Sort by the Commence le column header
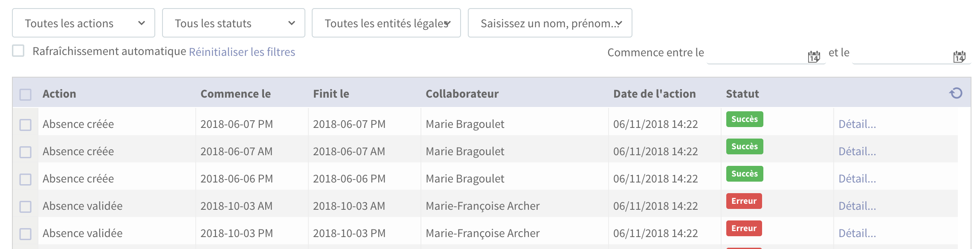The height and width of the screenshot is (249, 980). pos(235,94)
